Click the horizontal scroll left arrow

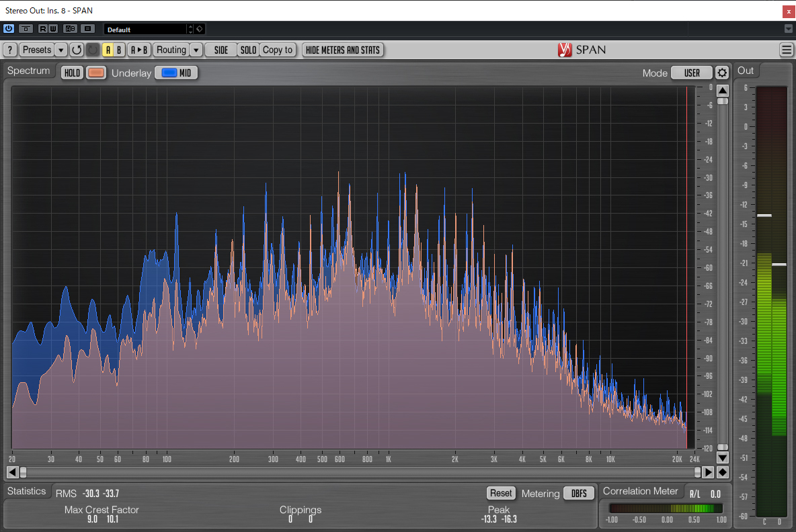coord(13,472)
